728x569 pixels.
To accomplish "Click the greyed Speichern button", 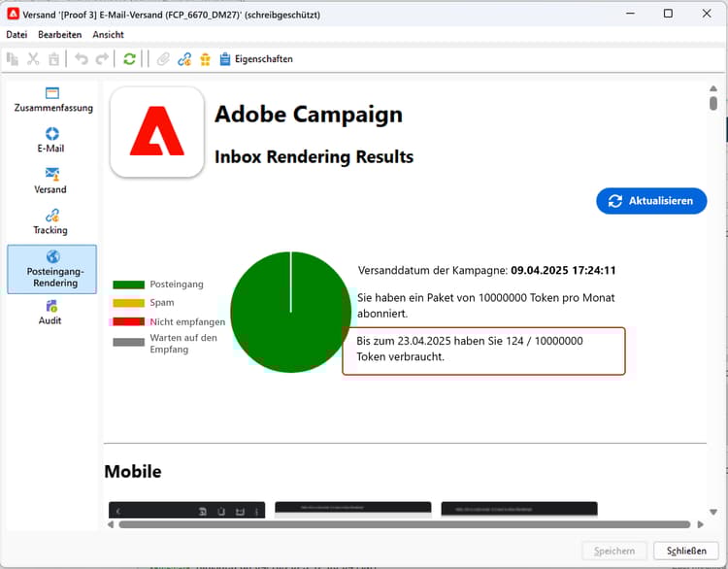I will point(614,551).
